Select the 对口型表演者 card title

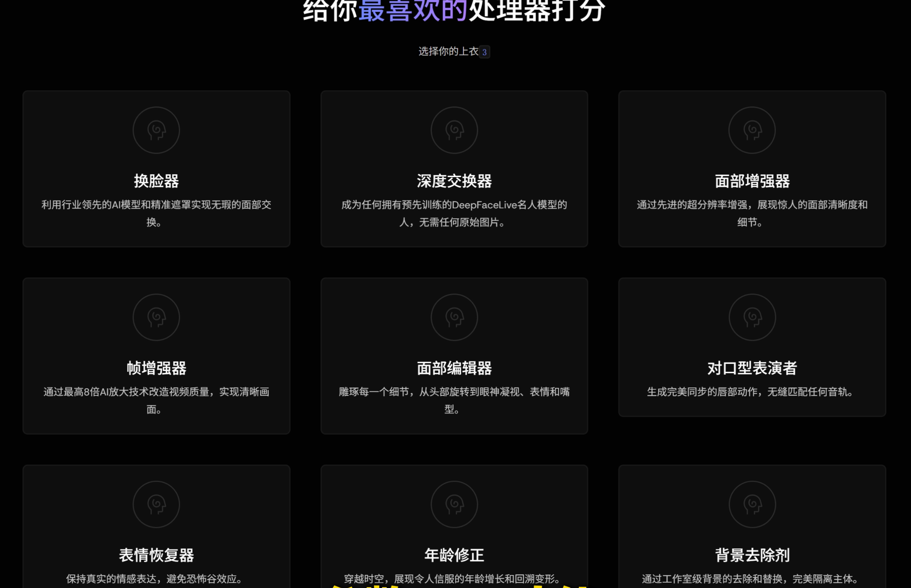click(752, 368)
